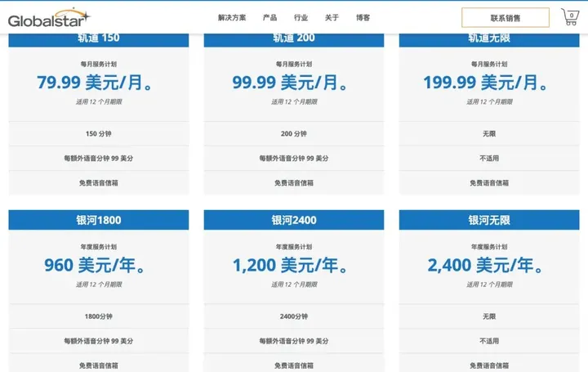Click 每月服务计划 label in 轨道 150

[99, 65]
